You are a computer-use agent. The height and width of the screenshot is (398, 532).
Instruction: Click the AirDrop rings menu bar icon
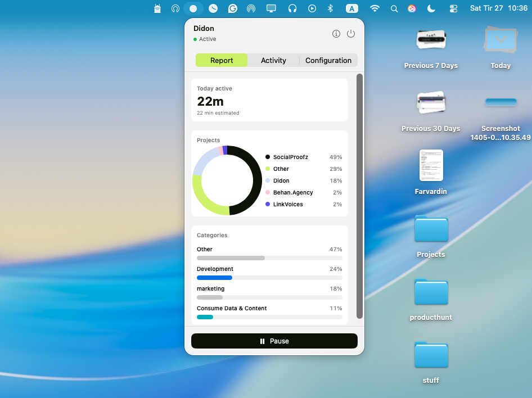click(x=251, y=8)
